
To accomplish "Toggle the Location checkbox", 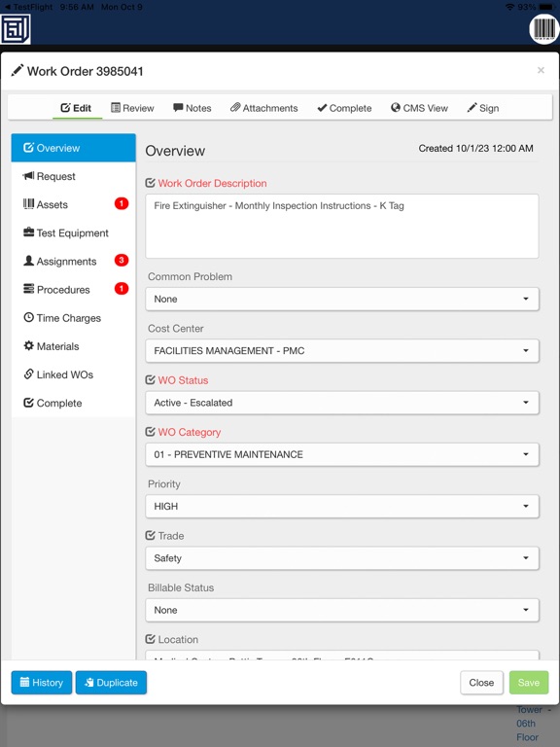I will coord(151,639).
